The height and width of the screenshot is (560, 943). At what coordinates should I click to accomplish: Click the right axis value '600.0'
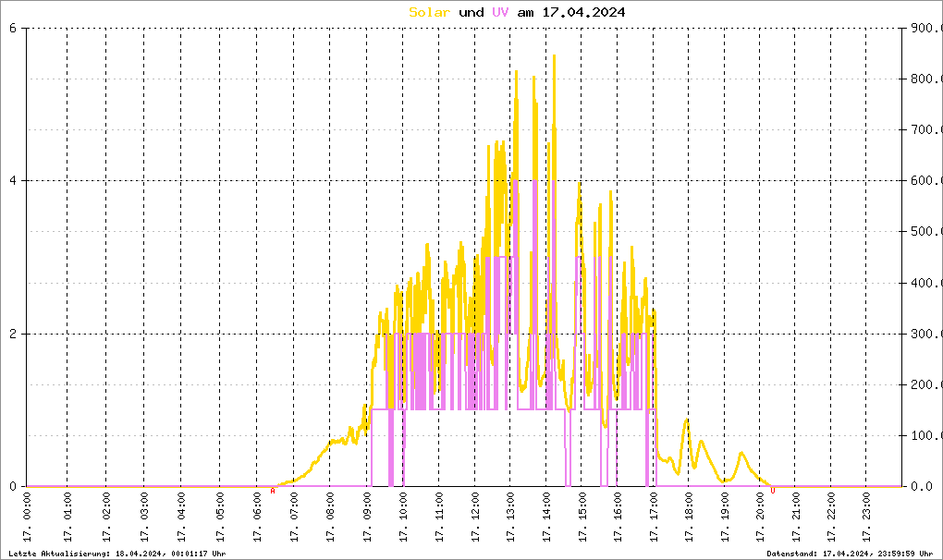point(925,180)
